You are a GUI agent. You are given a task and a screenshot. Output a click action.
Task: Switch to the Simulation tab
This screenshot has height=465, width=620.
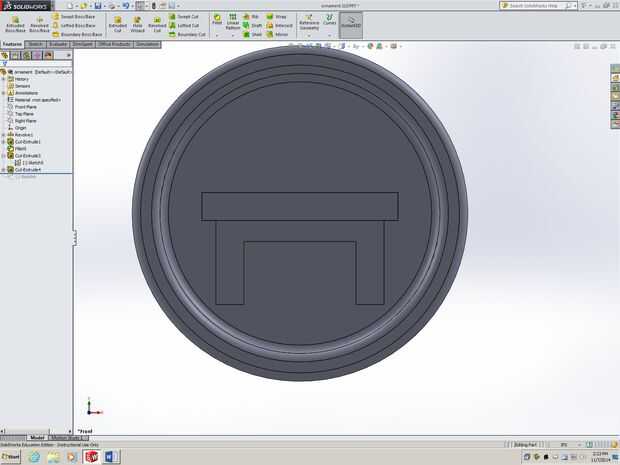click(147, 44)
